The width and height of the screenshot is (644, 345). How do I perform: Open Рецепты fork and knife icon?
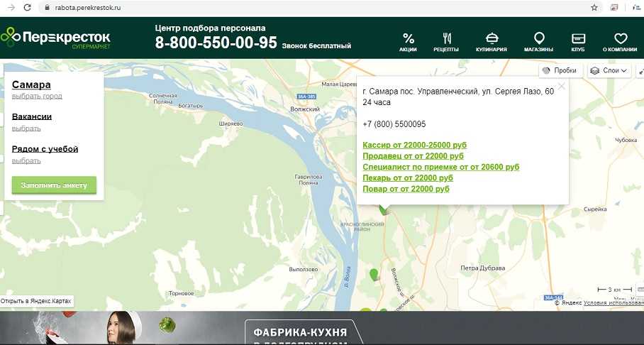pos(446,38)
